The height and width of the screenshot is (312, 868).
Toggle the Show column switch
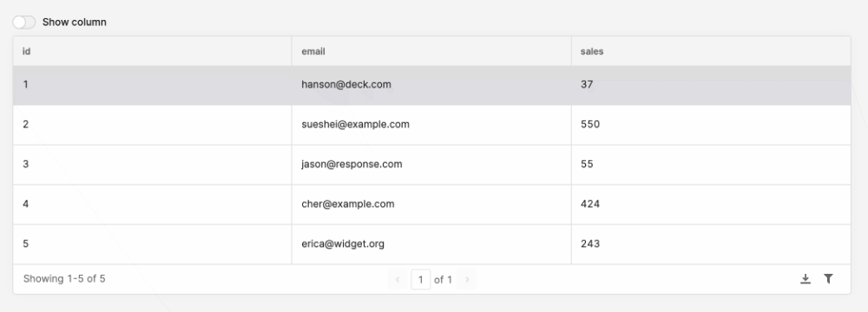[x=23, y=23]
